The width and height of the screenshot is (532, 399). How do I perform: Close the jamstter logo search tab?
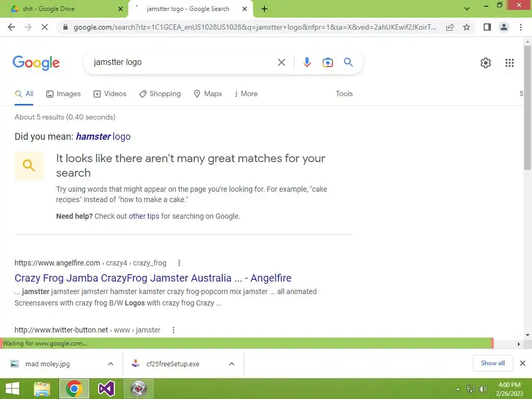[x=245, y=9]
